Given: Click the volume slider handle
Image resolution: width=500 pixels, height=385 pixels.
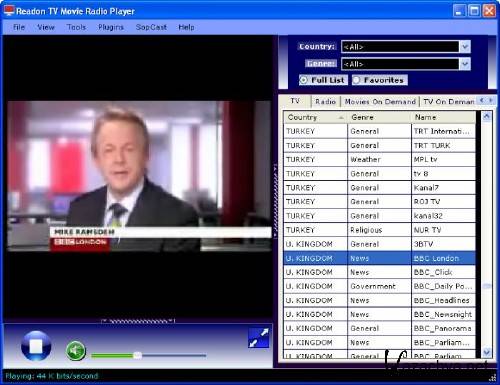Looking at the screenshot, I should pyautogui.click(x=137, y=356).
